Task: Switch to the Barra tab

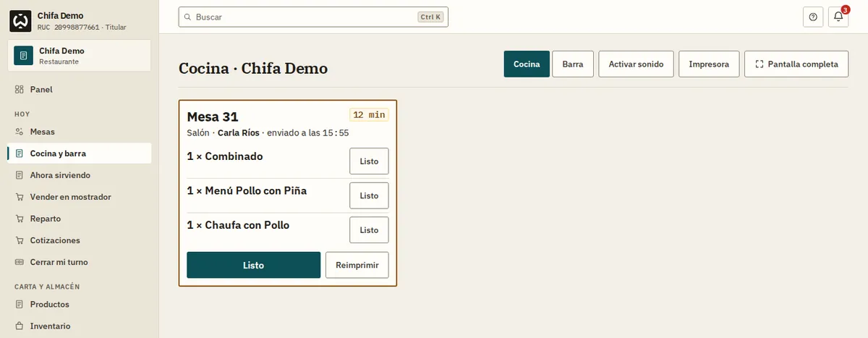Action: coord(573,64)
